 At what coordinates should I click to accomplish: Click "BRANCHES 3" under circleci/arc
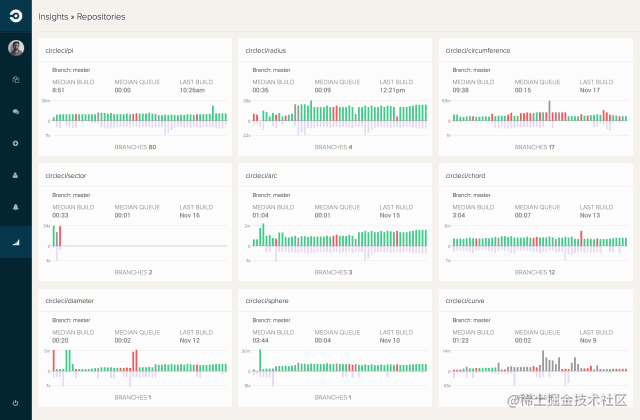click(333, 272)
